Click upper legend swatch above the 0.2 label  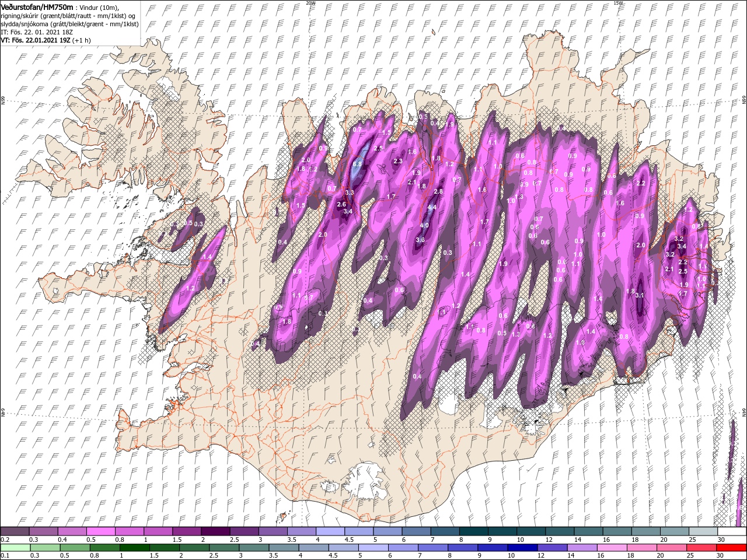[15, 531]
